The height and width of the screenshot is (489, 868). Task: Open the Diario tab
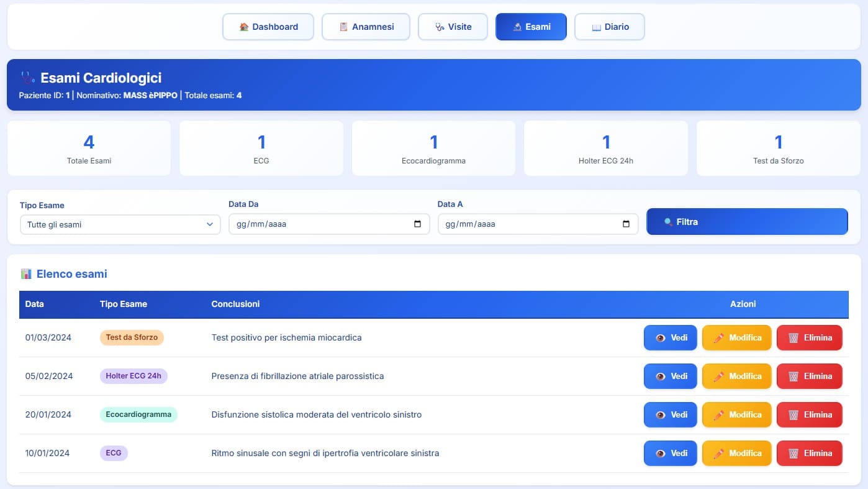coord(609,27)
